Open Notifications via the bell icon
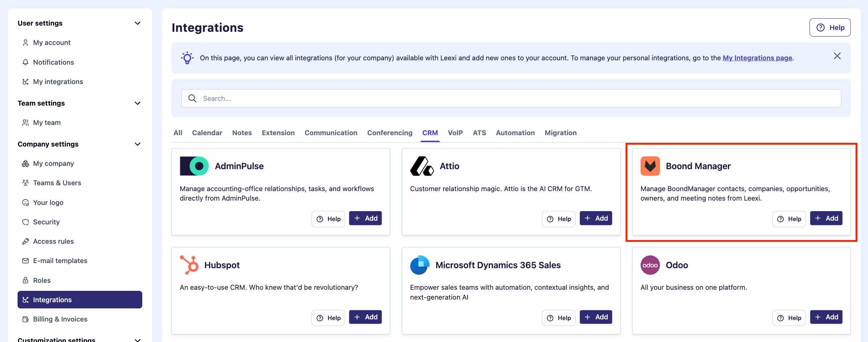Viewport: 868px width, 342px height. (25, 62)
